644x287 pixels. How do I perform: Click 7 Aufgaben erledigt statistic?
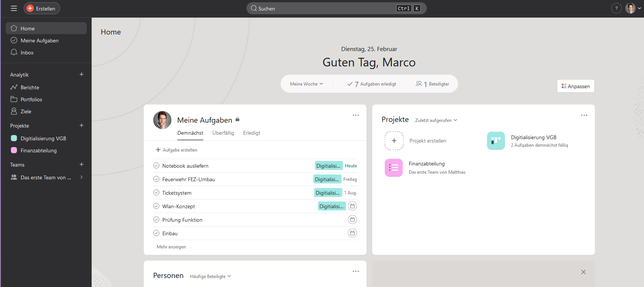[x=372, y=84]
